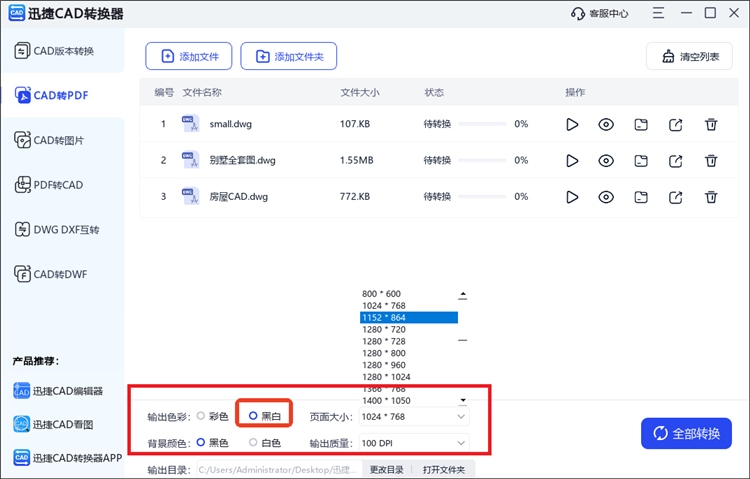Delete 别墅全套图.dwg with the trash icon
Screen dimensions: 750x479
click(711, 161)
